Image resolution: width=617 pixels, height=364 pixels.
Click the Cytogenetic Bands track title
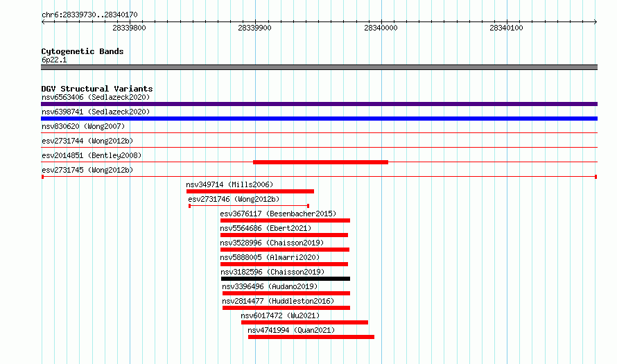[82, 51]
